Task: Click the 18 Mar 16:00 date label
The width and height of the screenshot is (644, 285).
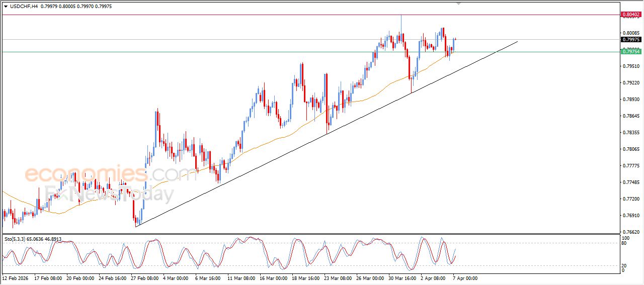Action: tap(306, 277)
